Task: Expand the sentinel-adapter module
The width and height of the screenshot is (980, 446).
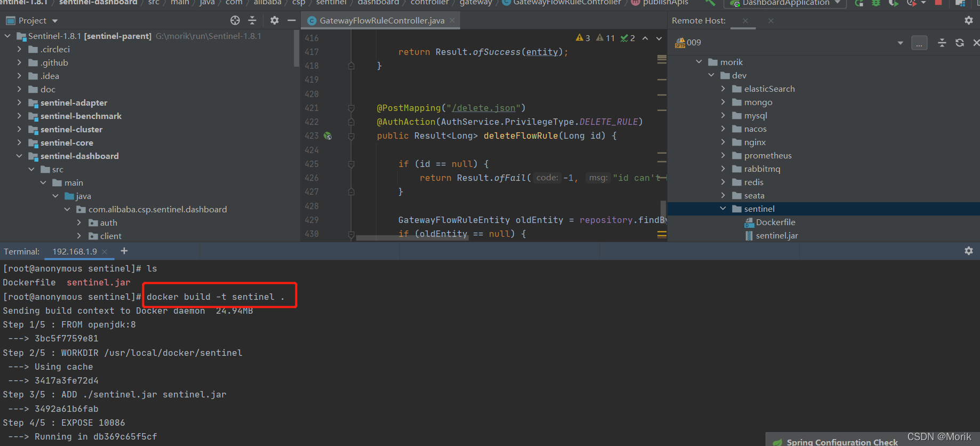Action: pyautogui.click(x=20, y=102)
